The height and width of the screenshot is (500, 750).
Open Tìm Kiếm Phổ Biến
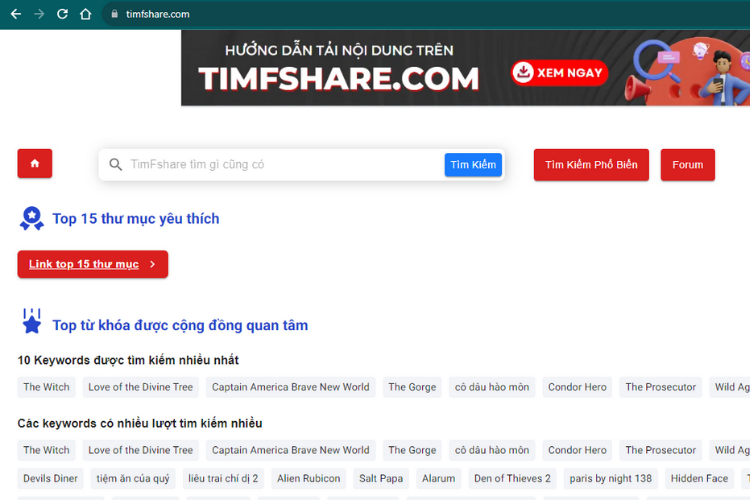coord(591,165)
